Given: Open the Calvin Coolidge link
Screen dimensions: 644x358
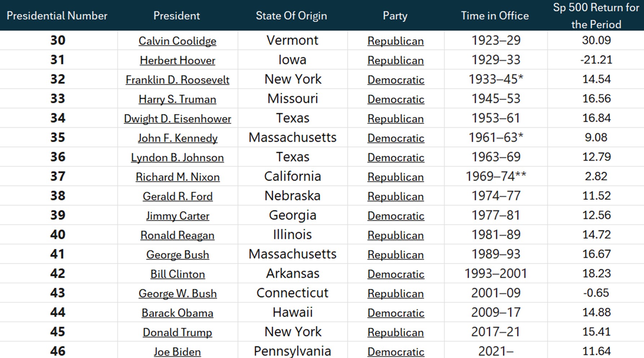Looking at the screenshot, I should [177, 41].
